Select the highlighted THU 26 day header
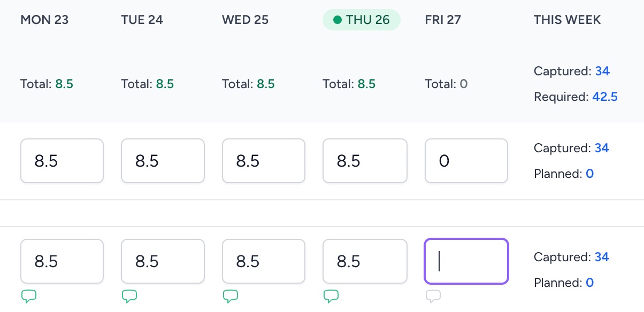 pyautogui.click(x=361, y=20)
